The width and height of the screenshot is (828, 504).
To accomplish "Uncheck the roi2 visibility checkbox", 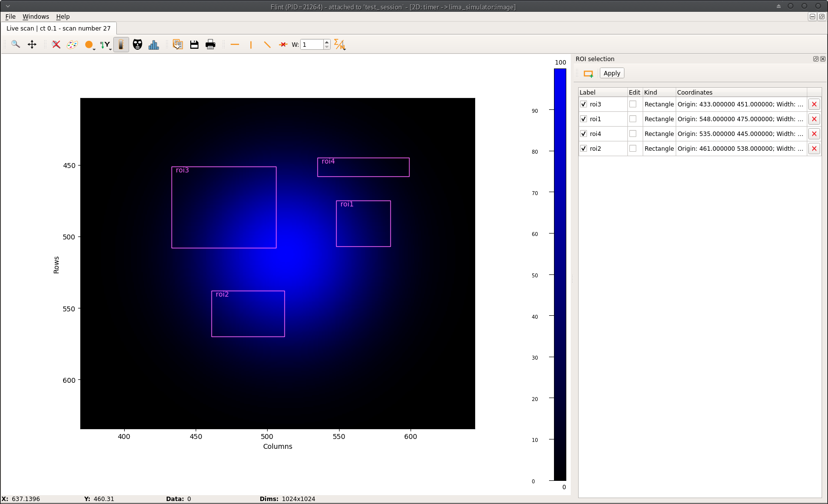I will click(x=584, y=148).
